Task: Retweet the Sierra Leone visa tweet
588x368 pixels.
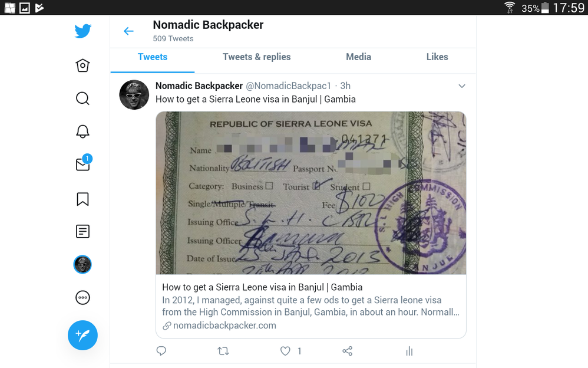Action: 223,351
